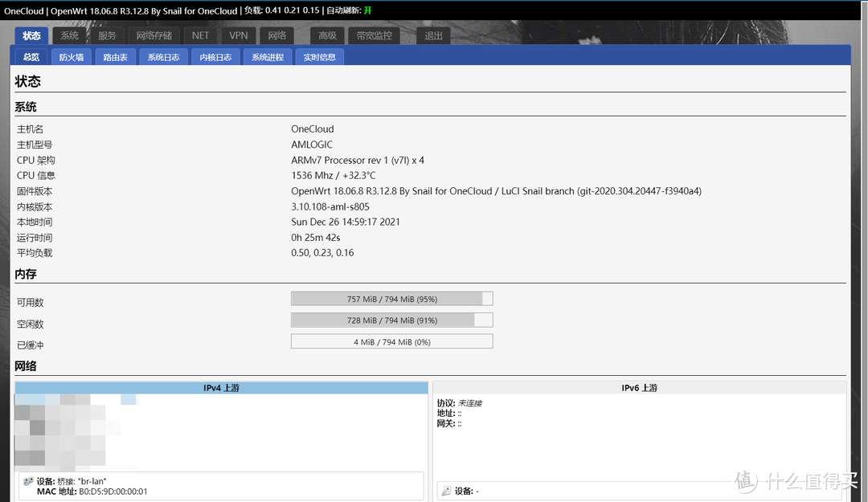Viewport: 868px width, 502px height.
Task: Click the OneCloud header title text
Action: [x=24, y=10]
